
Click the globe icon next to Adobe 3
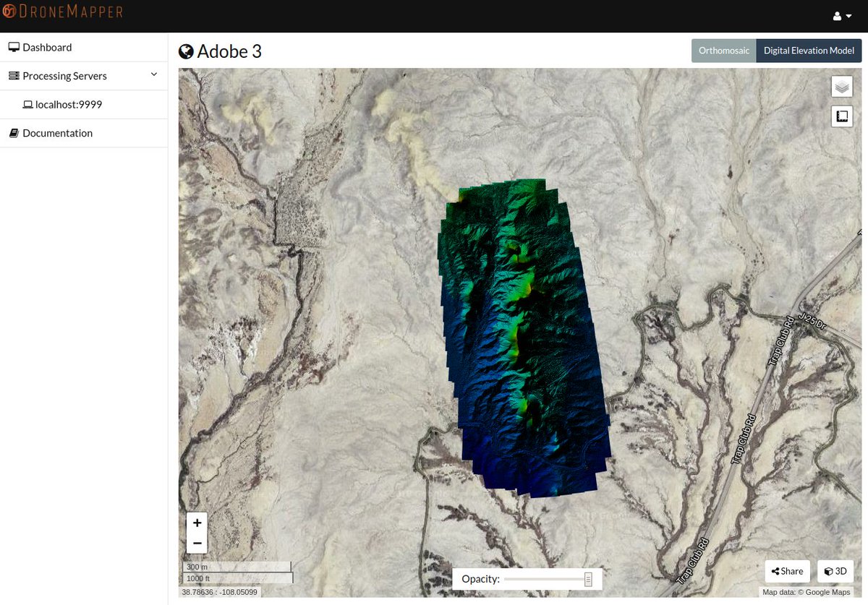187,51
